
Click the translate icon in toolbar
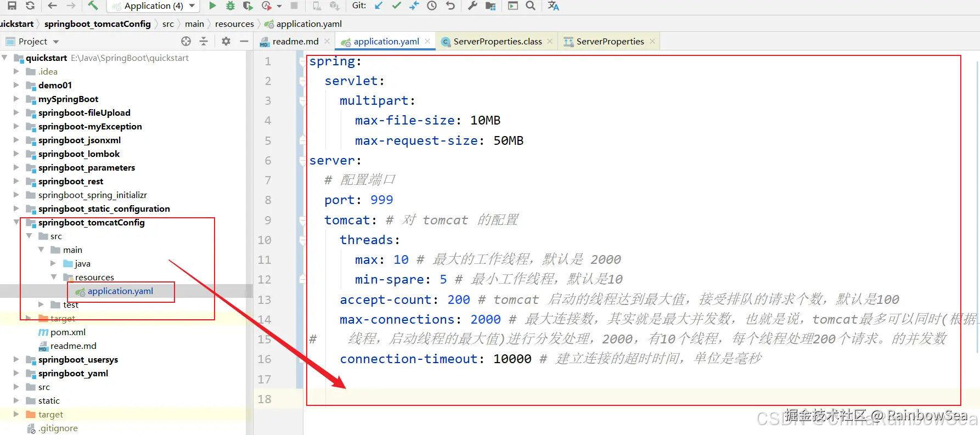click(x=553, y=5)
